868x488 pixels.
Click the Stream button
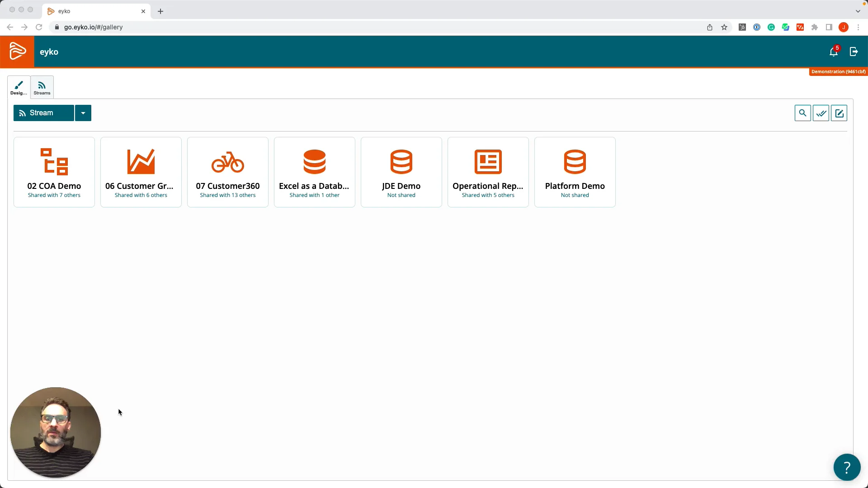[43, 113]
